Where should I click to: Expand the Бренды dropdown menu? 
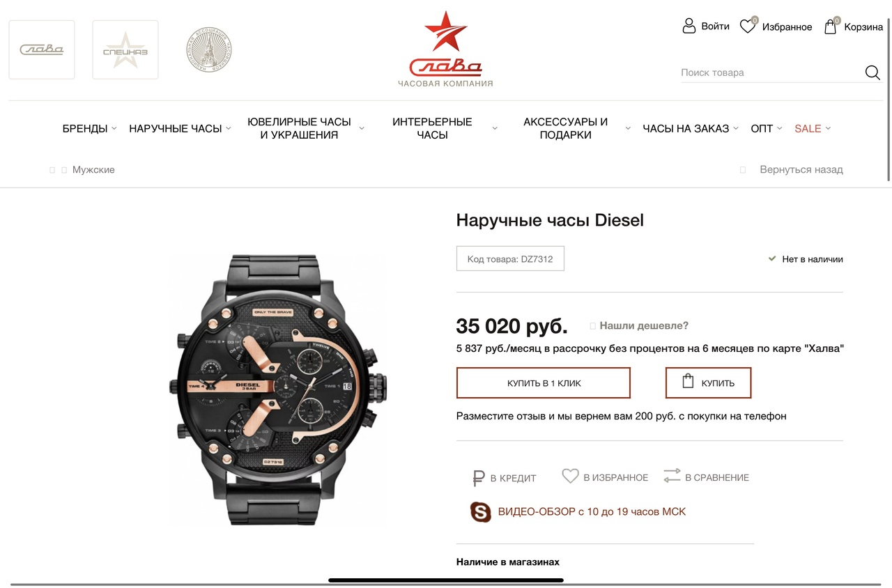[x=90, y=128]
